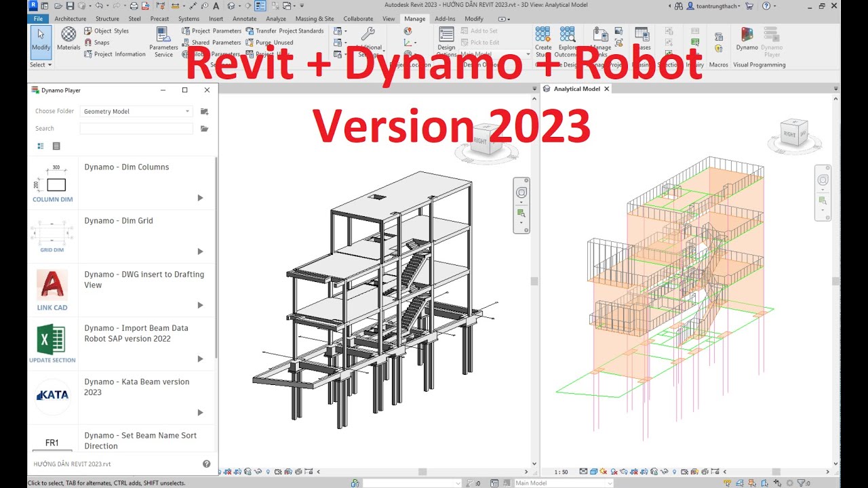
Task: Click Explore Outcomes
Action: [x=566, y=42]
